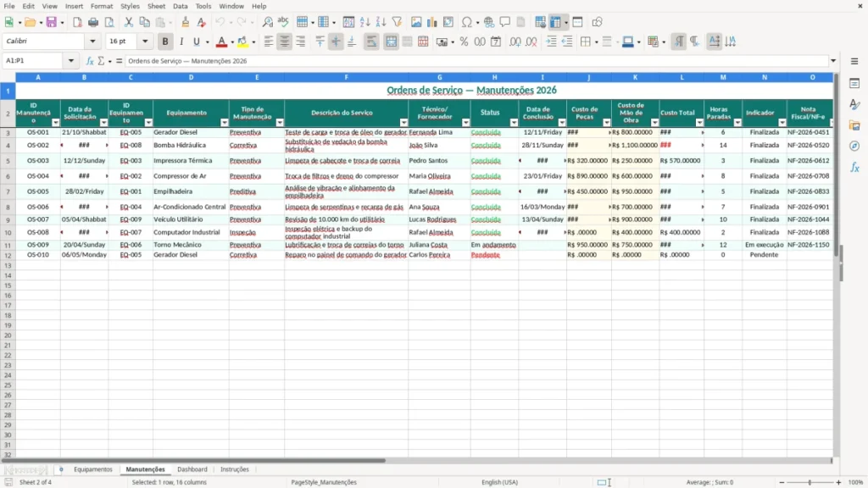Click the Select Function sigma button
This screenshot has width=868, height=488.
(102, 61)
